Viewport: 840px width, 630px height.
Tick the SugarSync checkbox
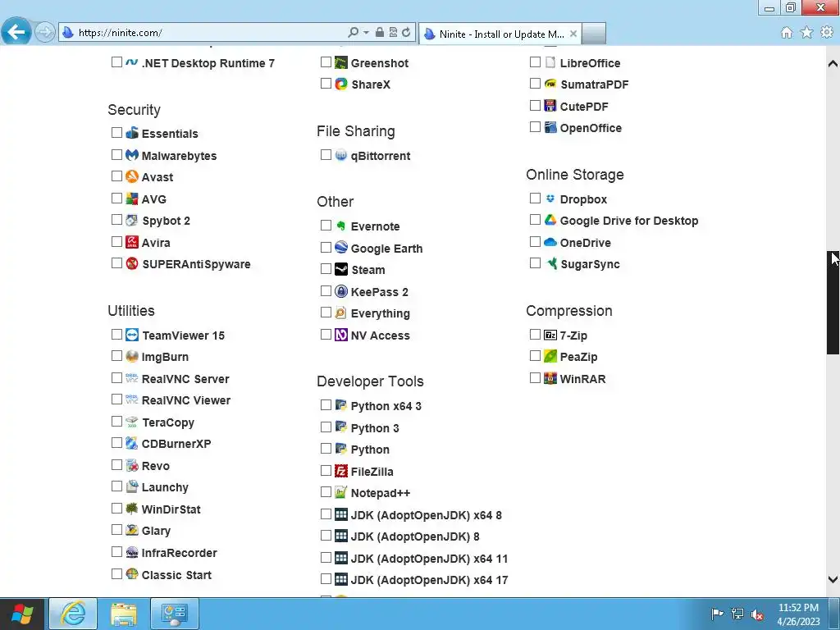coord(535,263)
